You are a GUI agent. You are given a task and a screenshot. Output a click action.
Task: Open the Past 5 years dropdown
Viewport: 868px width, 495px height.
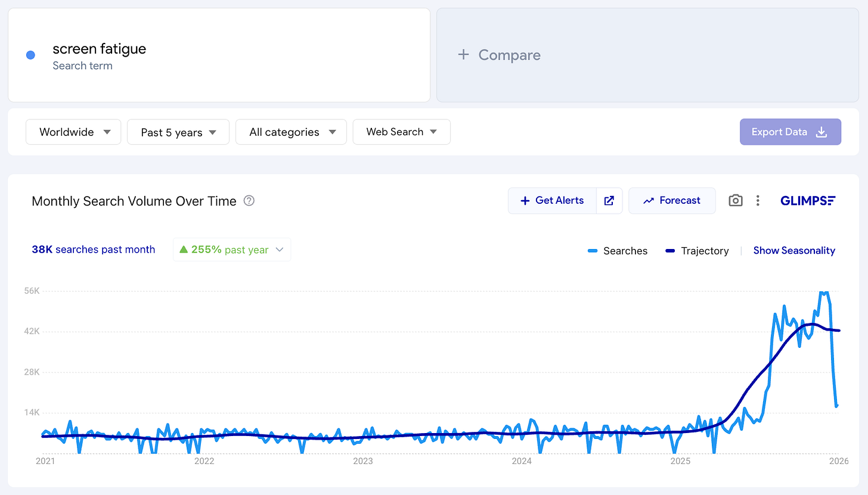178,132
